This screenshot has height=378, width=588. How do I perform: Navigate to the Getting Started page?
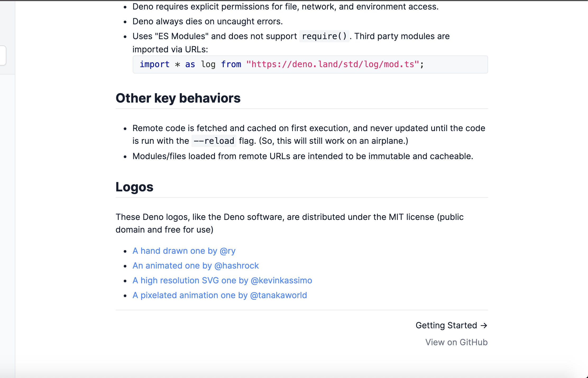(x=446, y=325)
